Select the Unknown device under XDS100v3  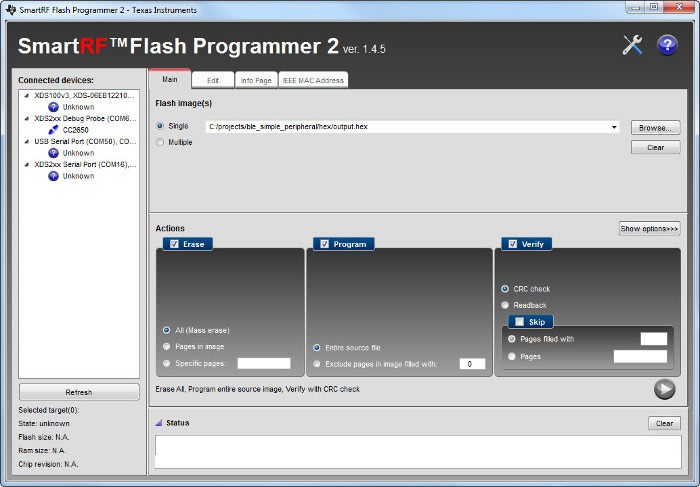(78, 107)
